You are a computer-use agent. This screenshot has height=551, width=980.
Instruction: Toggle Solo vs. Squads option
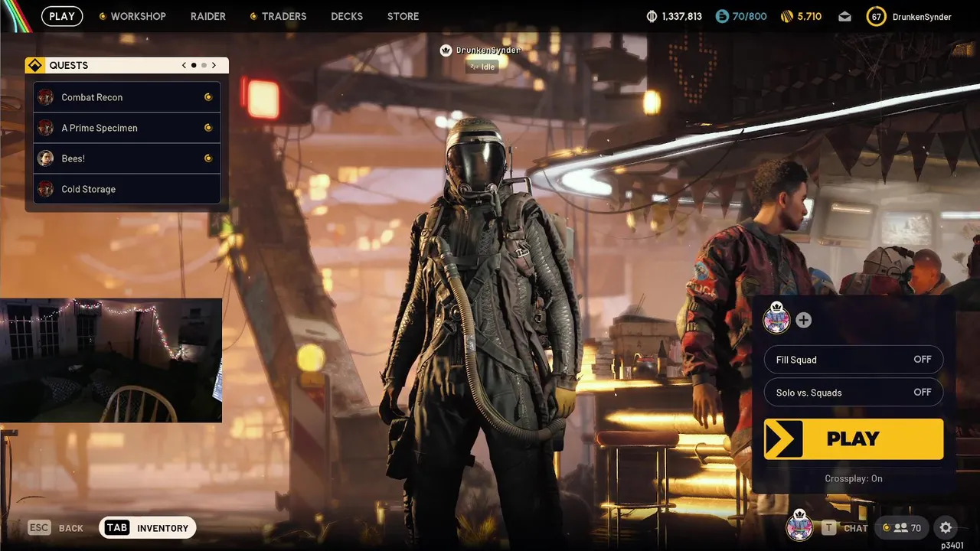coord(854,393)
